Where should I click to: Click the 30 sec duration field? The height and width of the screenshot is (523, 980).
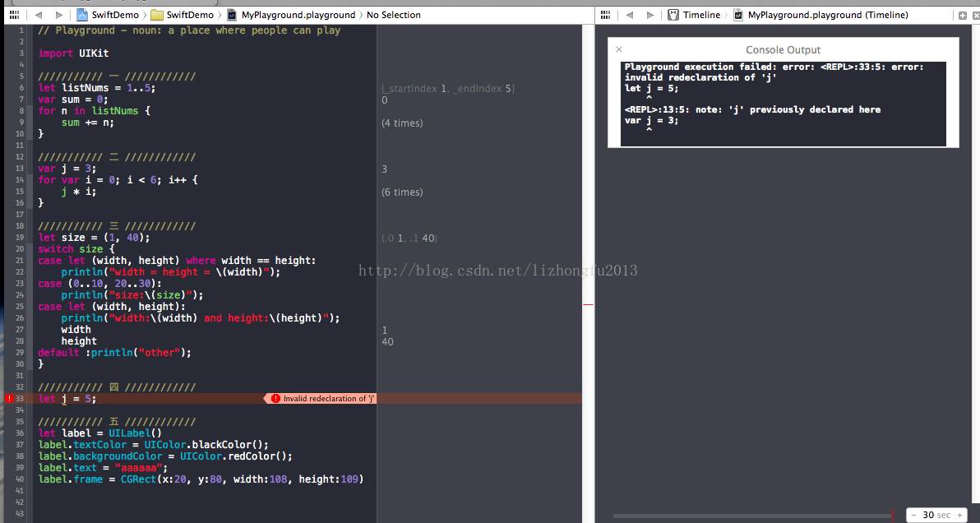pyautogui.click(x=937, y=515)
